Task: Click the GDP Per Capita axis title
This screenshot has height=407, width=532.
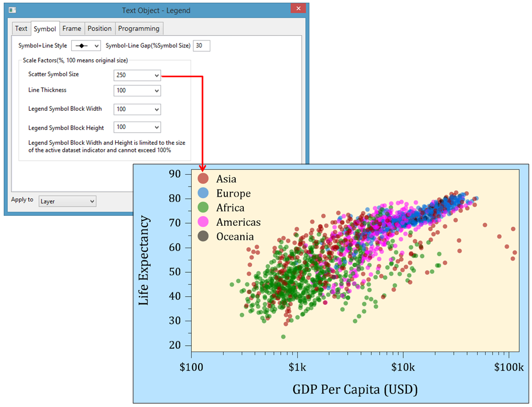Action: [355, 389]
